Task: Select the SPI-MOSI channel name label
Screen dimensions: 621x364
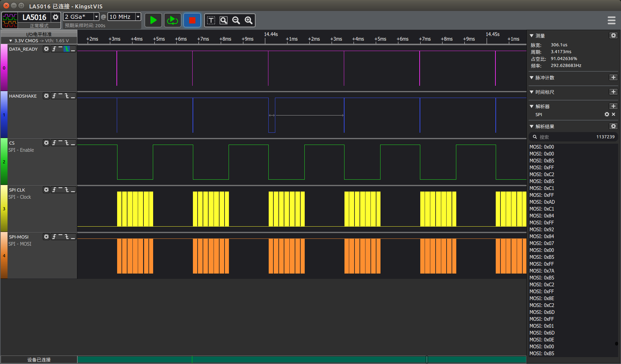Action: 19,237
